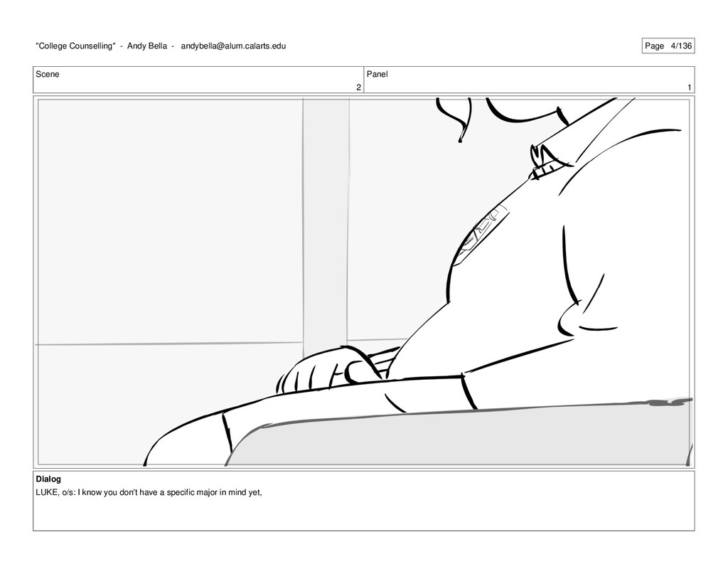
Task: Click the email andybella@alum.calarts.edu
Action: tap(233, 46)
